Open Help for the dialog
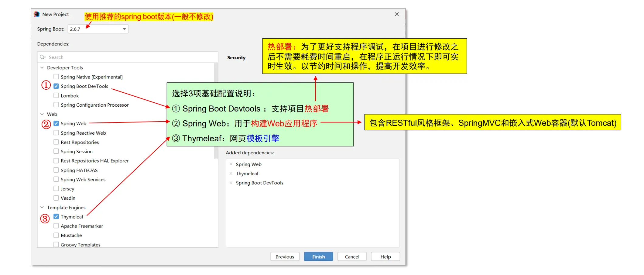Screen dimensions: 644x275 [385, 257]
